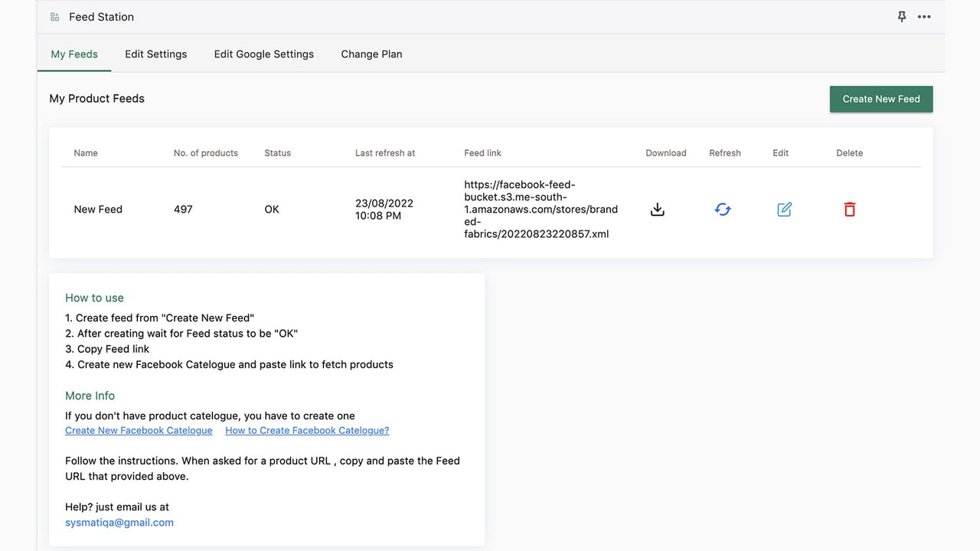The height and width of the screenshot is (551, 980).
Task: Click the 'Delete' column header
Action: (x=849, y=153)
